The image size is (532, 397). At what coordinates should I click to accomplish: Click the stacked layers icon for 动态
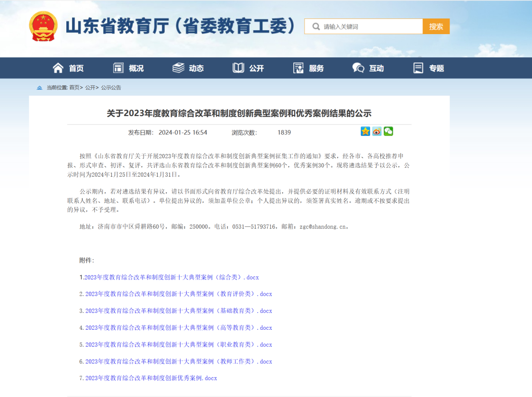click(178, 68)
